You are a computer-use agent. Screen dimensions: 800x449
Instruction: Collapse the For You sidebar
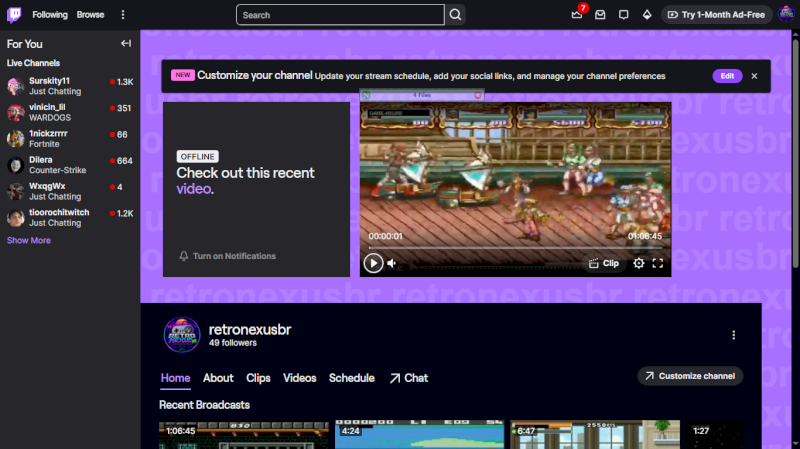pos(126,44)
